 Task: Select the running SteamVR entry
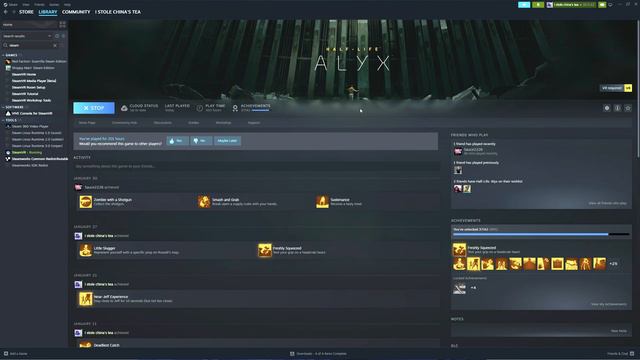pos(27,152)
